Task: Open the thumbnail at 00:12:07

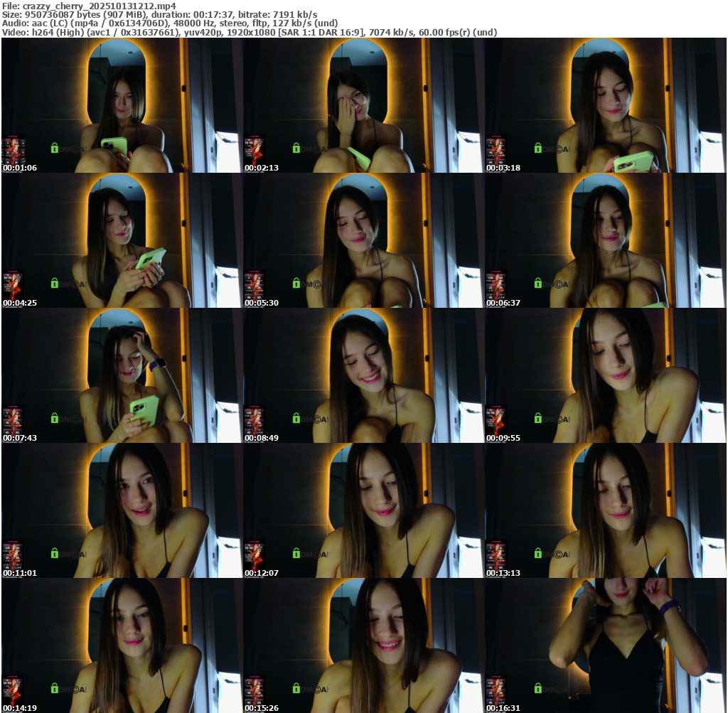Action: click(x=363, y=510)
